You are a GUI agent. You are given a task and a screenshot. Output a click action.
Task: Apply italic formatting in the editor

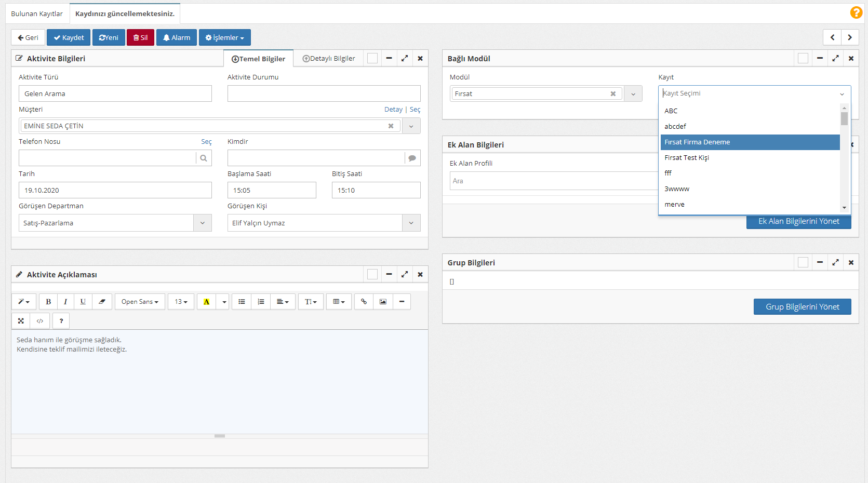click(65, 302)
